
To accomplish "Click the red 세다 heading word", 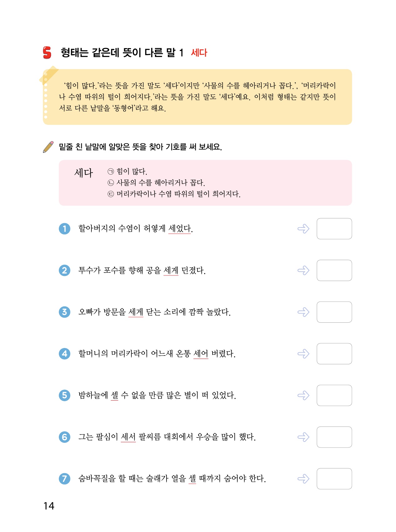I will point(199,53).
